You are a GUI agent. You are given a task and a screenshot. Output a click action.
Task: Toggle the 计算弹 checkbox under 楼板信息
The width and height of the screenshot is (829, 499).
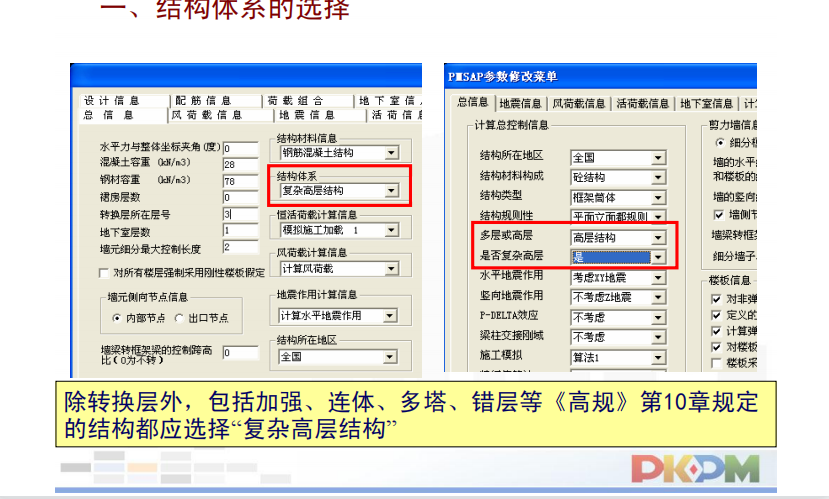[x=716, y=331]
